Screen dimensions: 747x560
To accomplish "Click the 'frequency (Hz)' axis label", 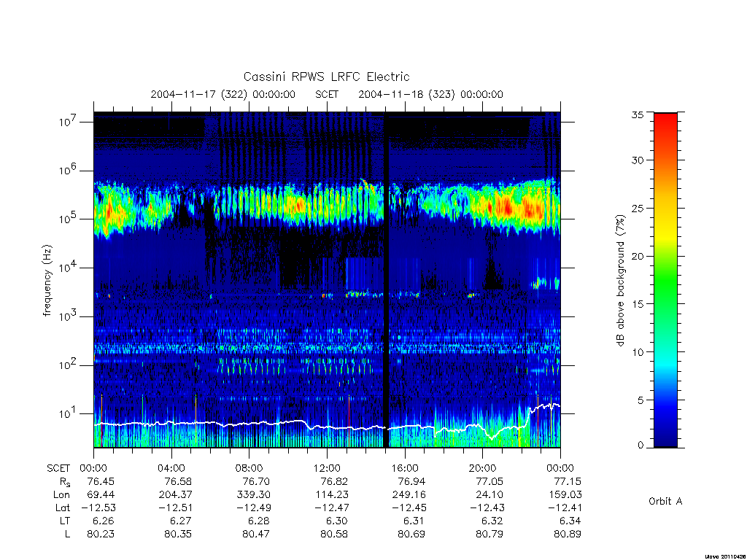I will point(47,280).
